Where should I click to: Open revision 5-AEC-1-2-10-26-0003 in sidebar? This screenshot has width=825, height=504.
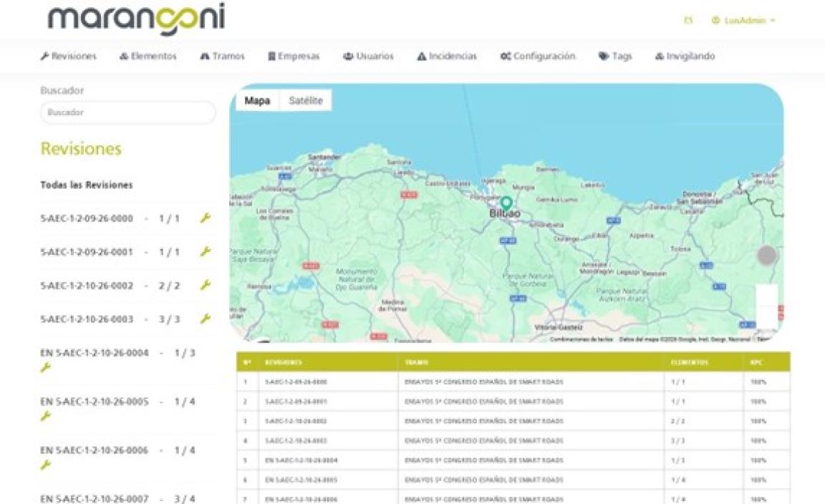87,319
